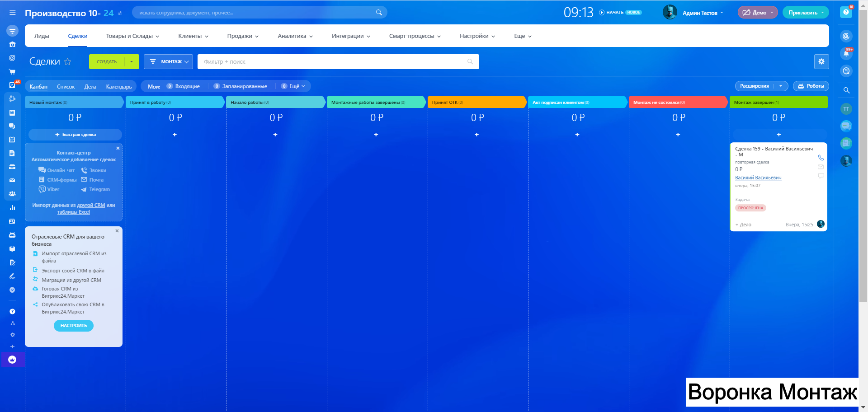
Task: Click the Фильтр + поиск field
Action: 338,61
